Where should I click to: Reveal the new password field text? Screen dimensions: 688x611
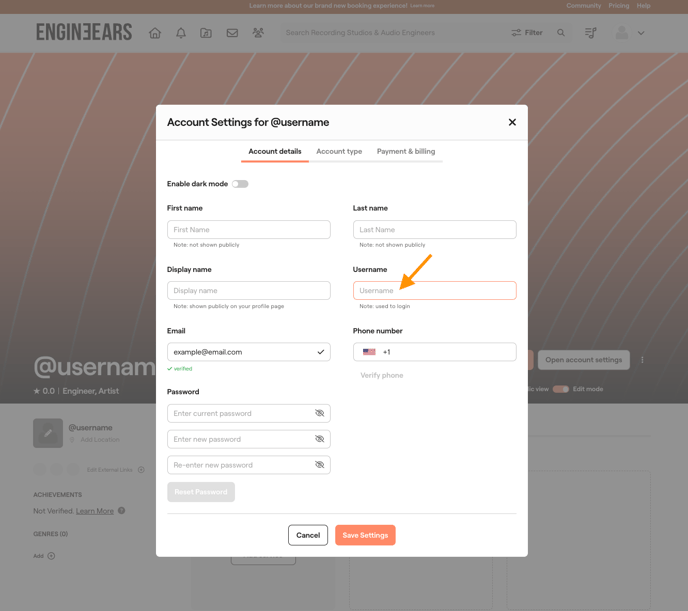coord(320,439)
